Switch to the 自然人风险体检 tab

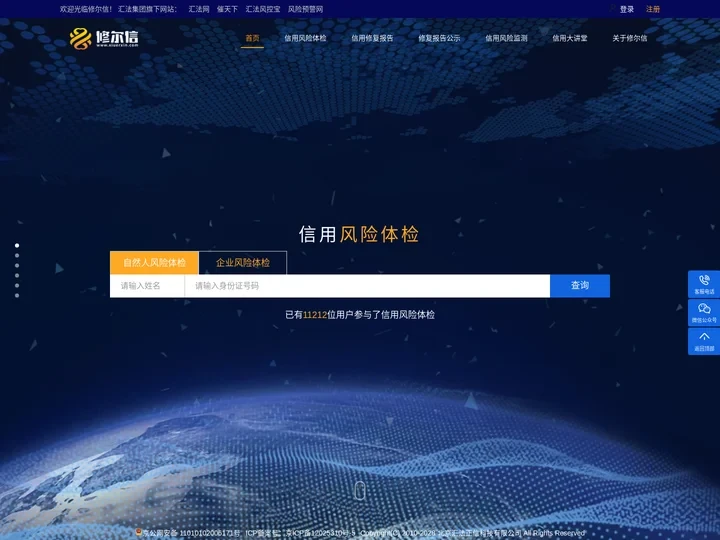click(x=154, y=263)
